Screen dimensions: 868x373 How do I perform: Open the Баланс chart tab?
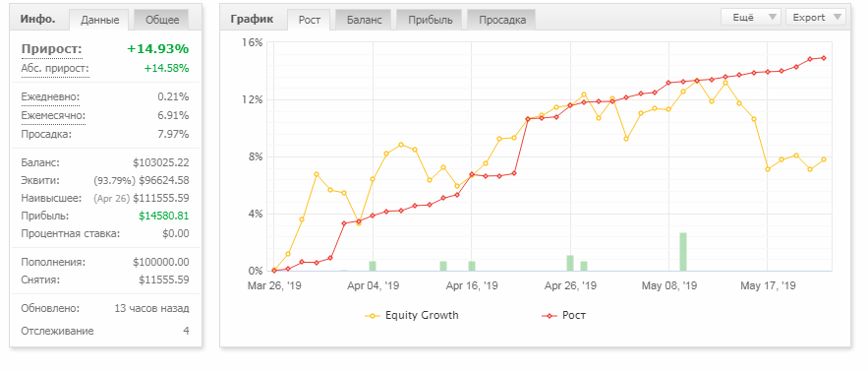(364, 20)
